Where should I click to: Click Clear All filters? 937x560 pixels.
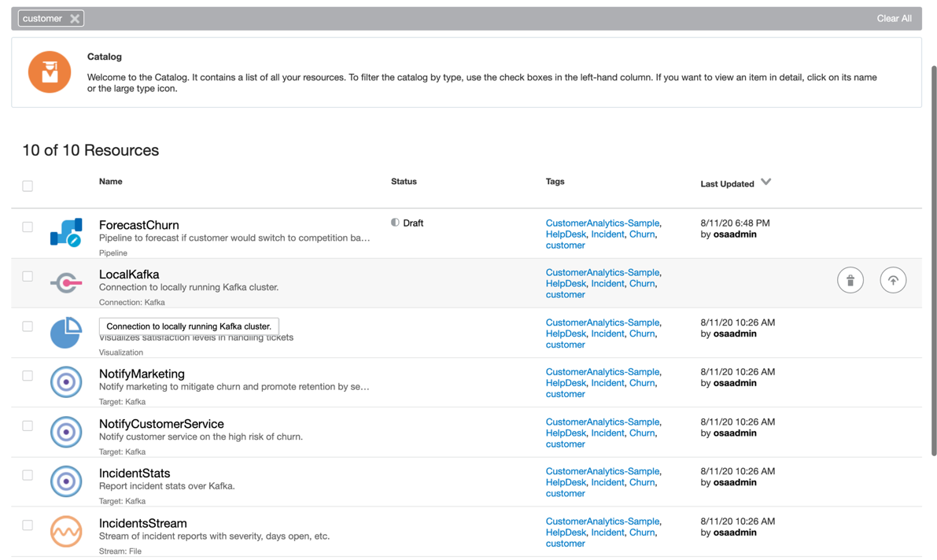coord(894,18)
